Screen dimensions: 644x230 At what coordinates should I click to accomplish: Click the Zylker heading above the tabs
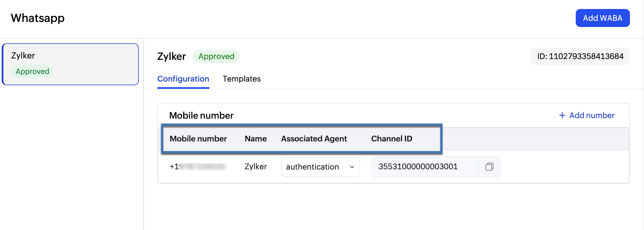(172, 56)
